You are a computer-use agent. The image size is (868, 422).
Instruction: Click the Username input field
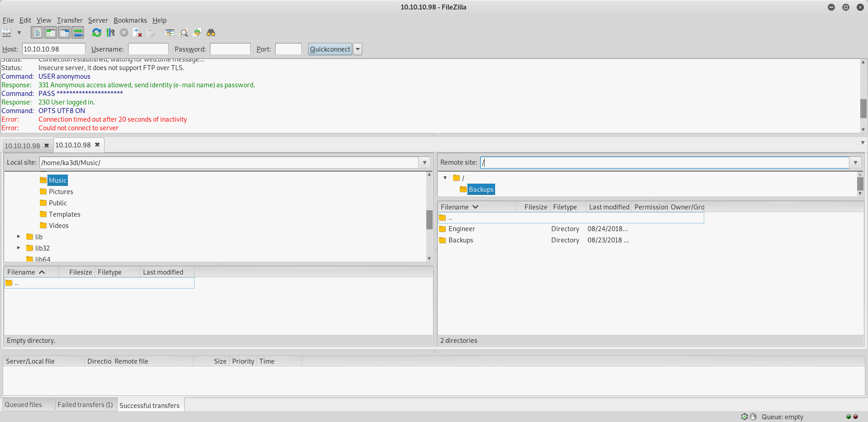pyautogui.click(x=148, y=49)
